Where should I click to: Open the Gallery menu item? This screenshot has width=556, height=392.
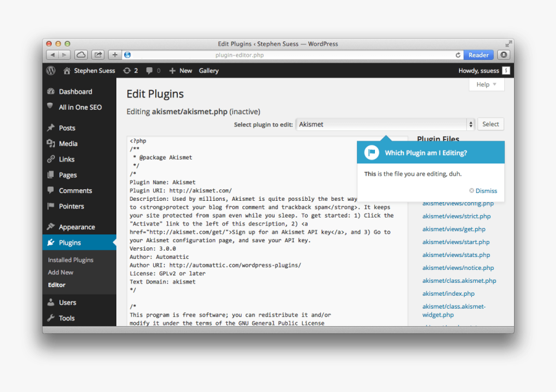coord(208,70)
